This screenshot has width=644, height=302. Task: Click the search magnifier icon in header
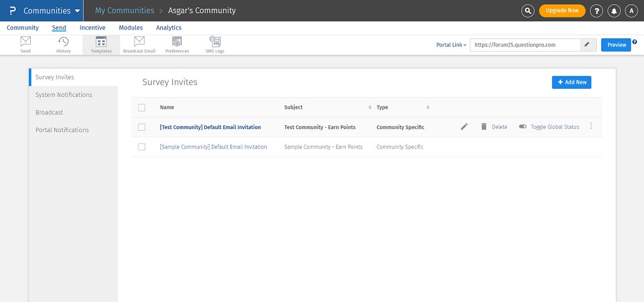(x=528, y=11)
